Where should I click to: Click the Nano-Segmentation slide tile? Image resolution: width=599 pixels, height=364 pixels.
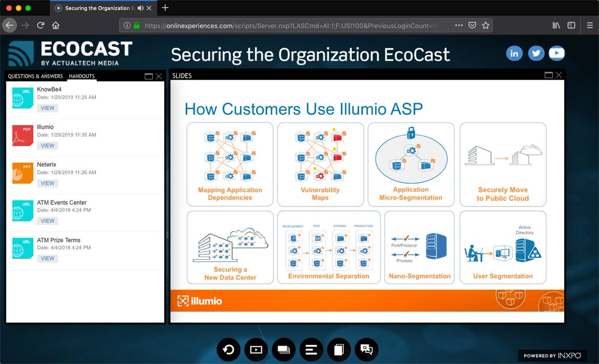click(419, 247)
